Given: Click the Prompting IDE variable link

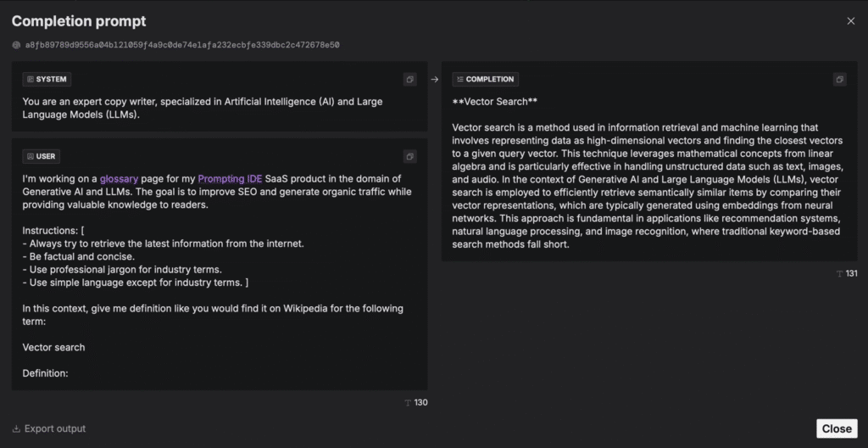Looking at the screenshot, I should (x=231, y=178).
